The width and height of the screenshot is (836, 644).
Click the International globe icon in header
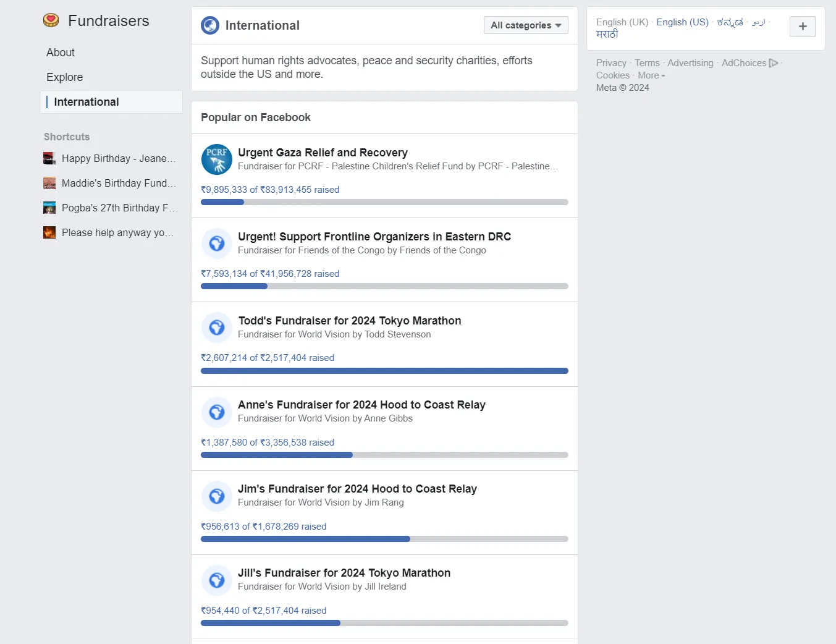(x=210, y=25)
